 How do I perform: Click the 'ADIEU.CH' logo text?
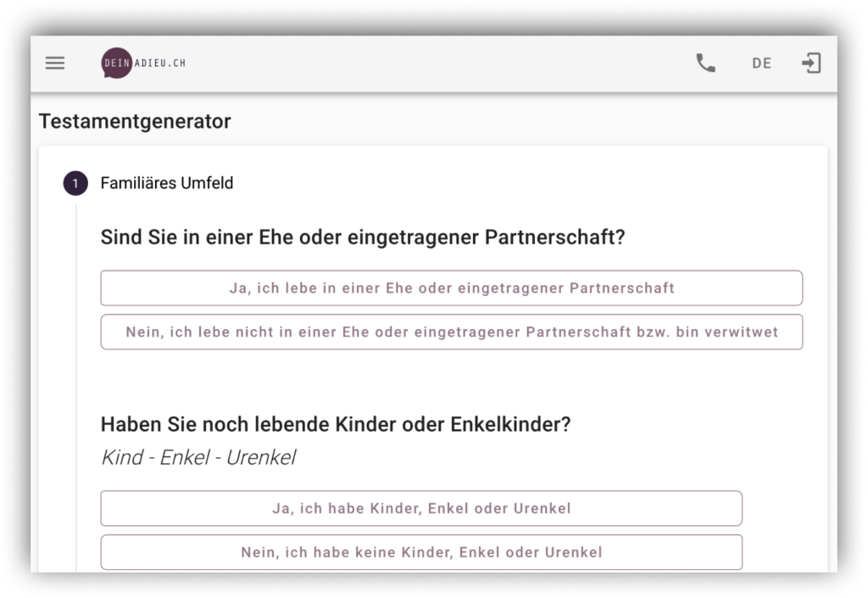click(159, 64)
